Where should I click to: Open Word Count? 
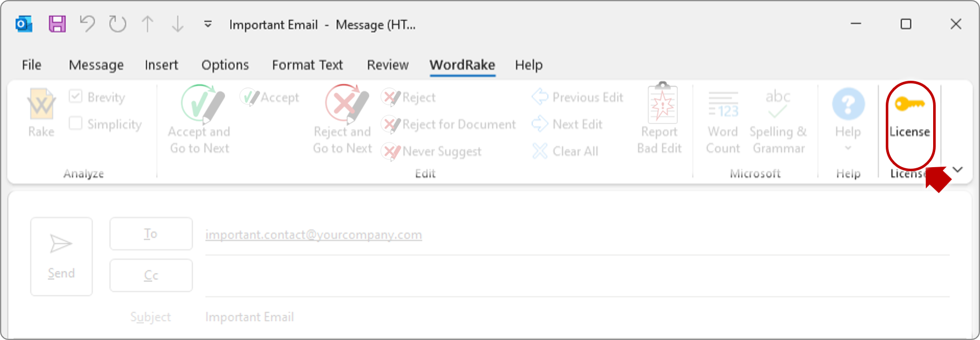pos(723,121)
